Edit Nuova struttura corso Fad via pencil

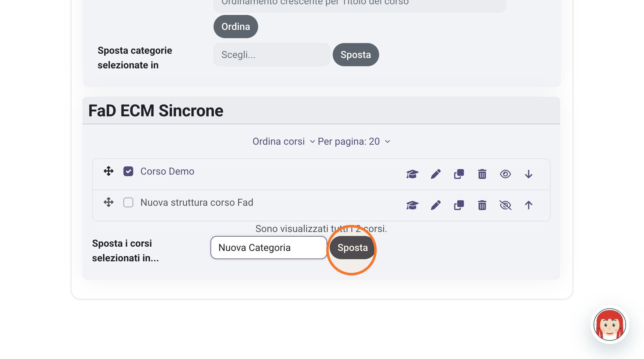click(x=436, y=205)
